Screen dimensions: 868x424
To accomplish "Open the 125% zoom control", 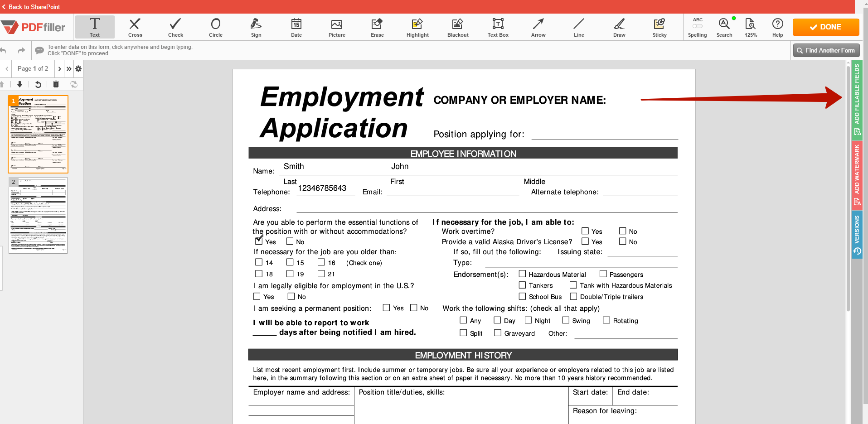I will [751, 27].
